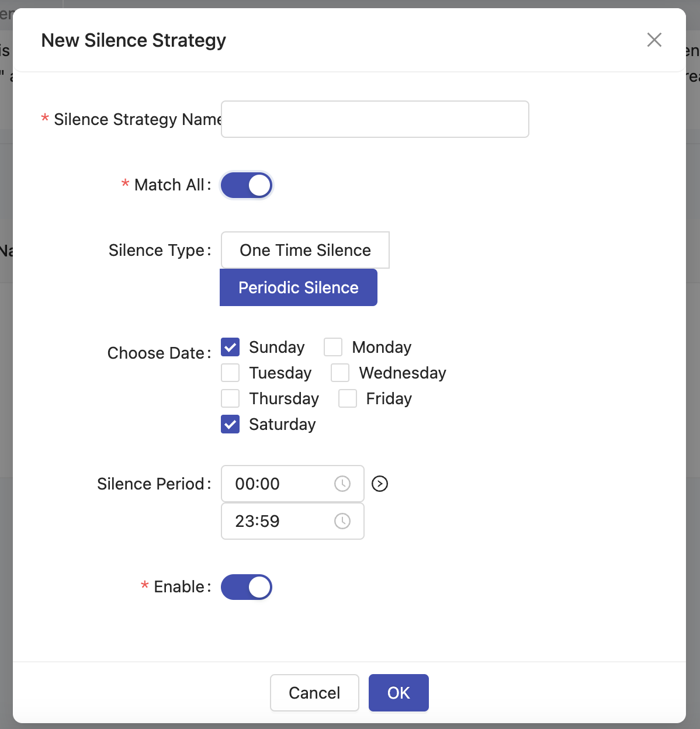
Task: Check the Monday checkbox
Action: pyautogui.click(x=333, y=347)
